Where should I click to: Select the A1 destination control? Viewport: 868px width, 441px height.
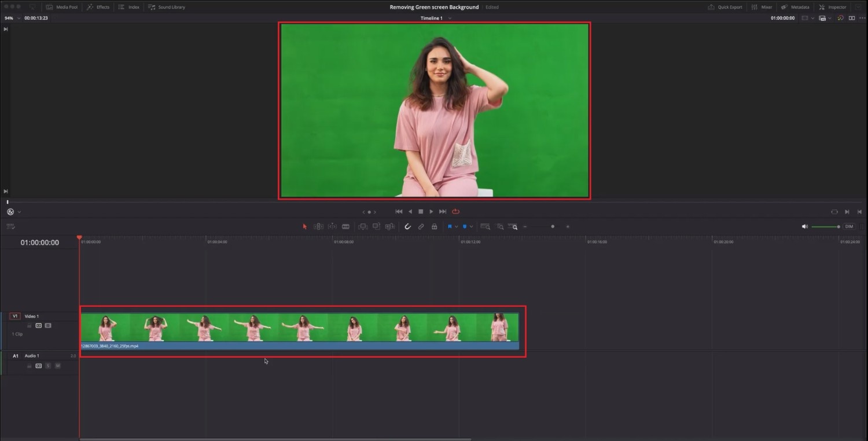16,356
